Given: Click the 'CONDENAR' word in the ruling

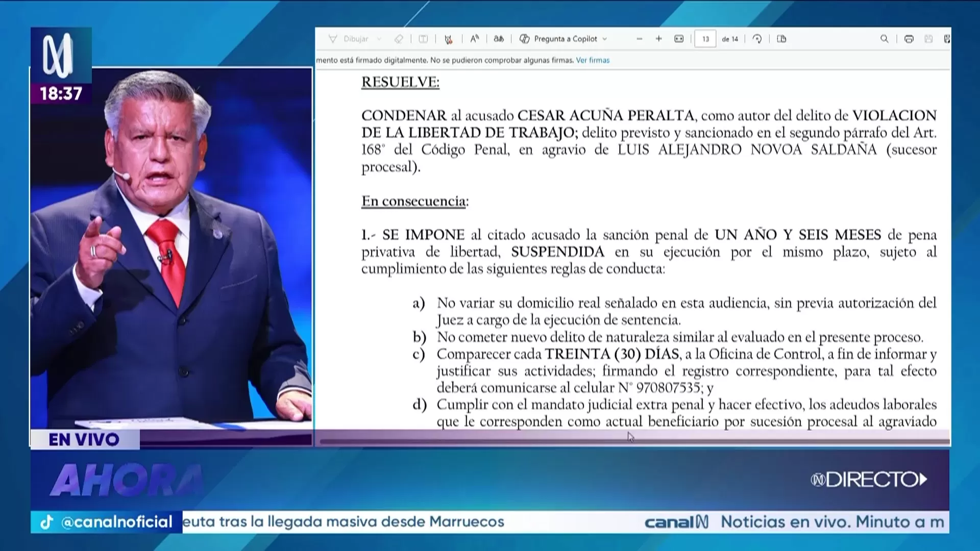Looking at the screenshot, I should pos(404,115).
